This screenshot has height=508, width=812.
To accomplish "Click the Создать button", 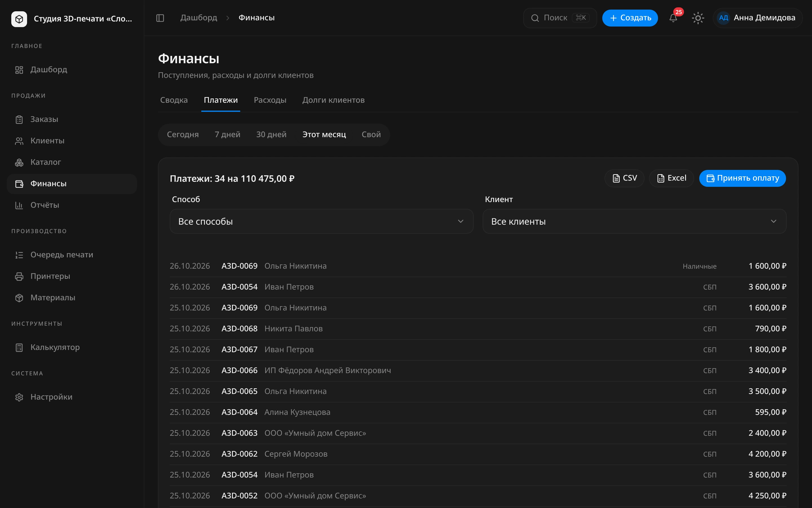I will (630, 18).
